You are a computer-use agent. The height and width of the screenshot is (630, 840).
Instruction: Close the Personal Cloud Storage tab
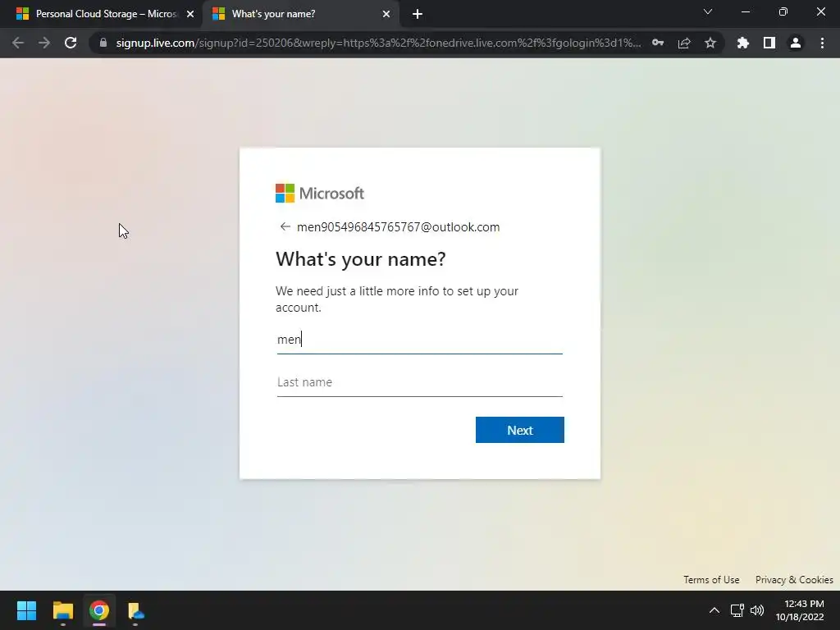click(x=190, y=14)
